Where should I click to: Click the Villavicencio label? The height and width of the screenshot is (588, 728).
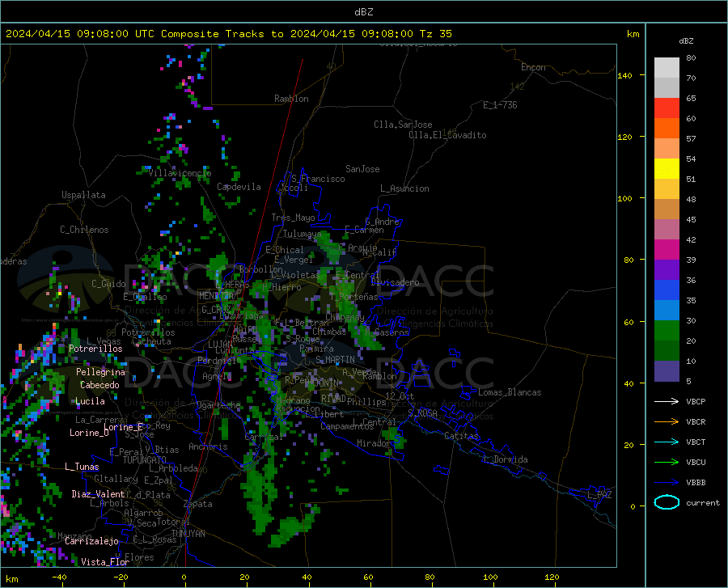[x=180, y=173]
